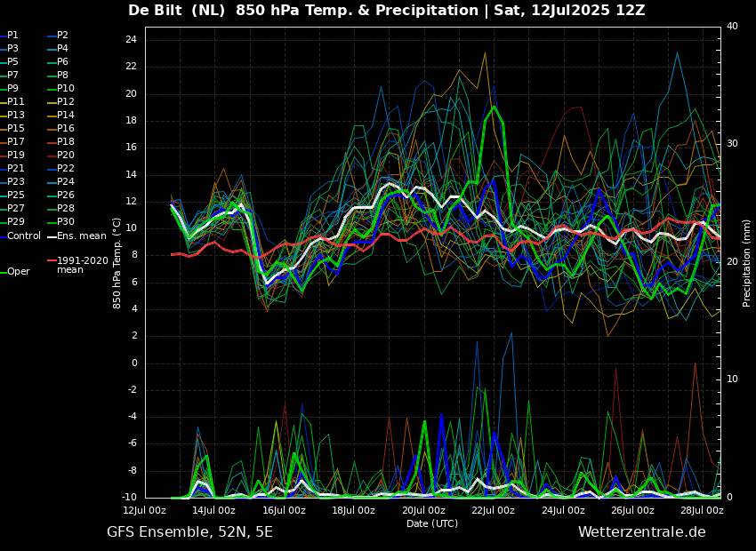This screenshot has height=551, width=756.
Task: Click the Control legend line marker
Action: pyautogui.click(x=4, y=236)
